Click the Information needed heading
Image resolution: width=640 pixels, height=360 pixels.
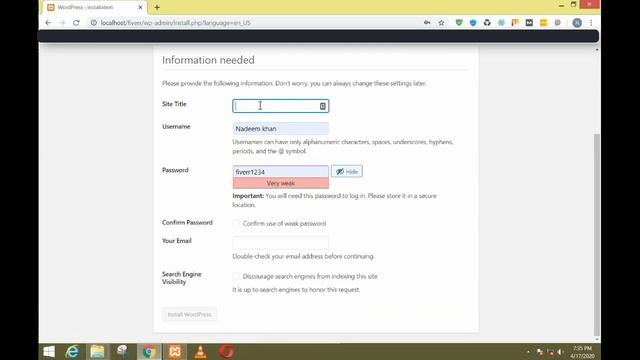pos(208,60)
